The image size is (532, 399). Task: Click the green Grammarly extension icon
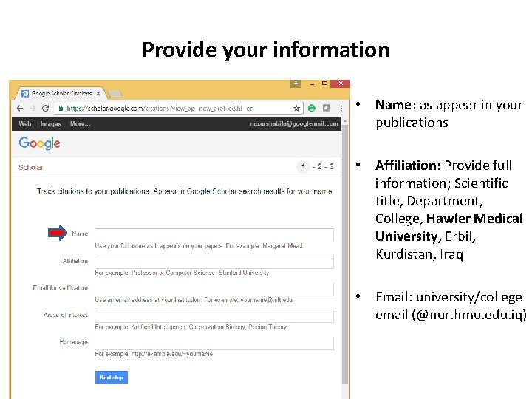click(x=312, y=108)
